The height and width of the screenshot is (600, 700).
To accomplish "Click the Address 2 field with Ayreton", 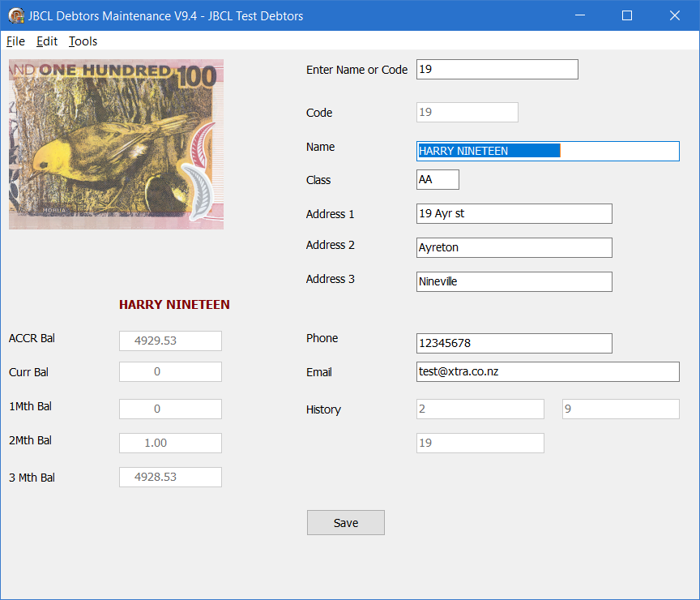I will coord(514,247).
